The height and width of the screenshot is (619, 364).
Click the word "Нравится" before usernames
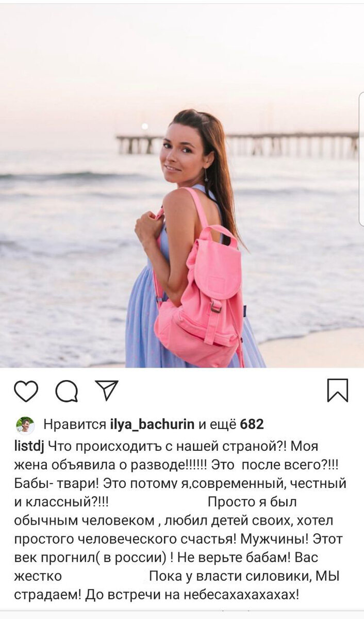(75, 425)
